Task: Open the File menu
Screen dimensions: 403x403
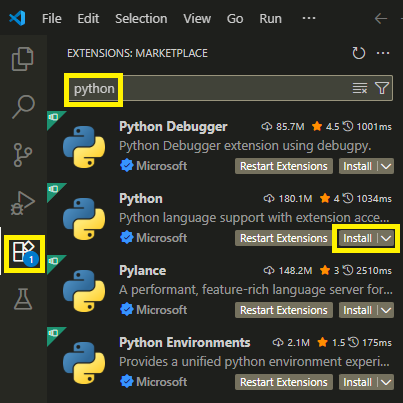Action: [52, 19]
